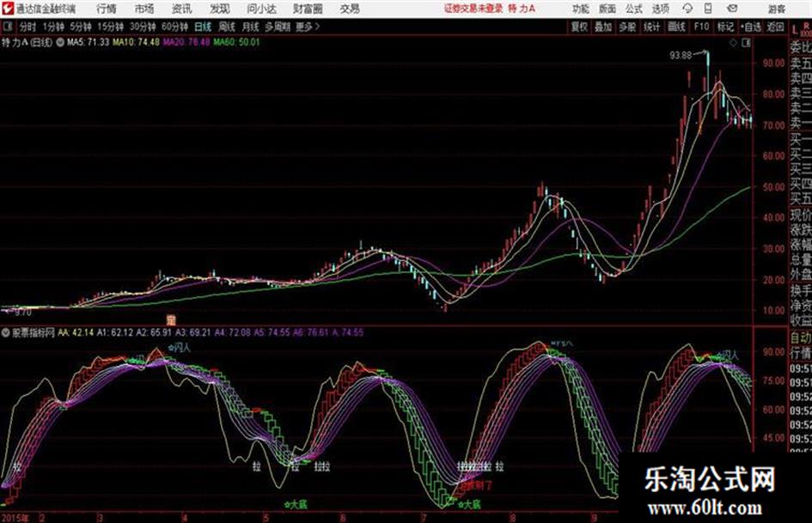Image resolution: width=812 pixels, height=523 pixels.
Task: Click the MA5: 71.33 indicator value
Action: point(88,42)
